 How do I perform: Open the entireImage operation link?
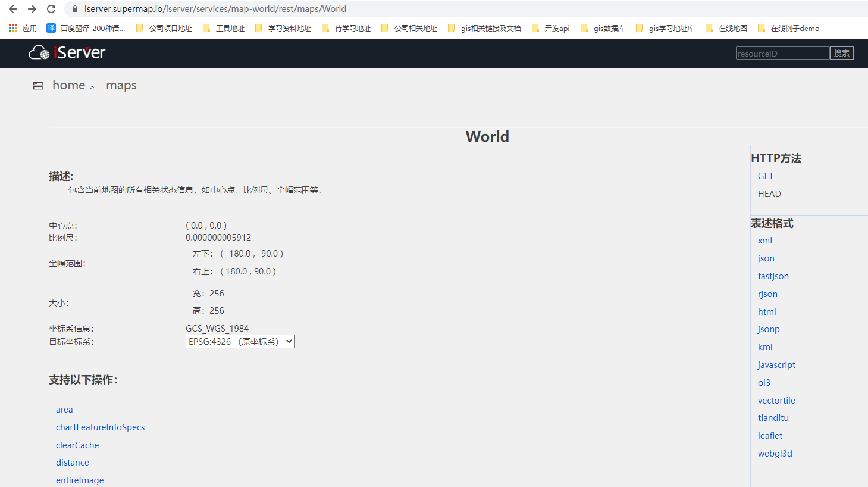point(80,480)
